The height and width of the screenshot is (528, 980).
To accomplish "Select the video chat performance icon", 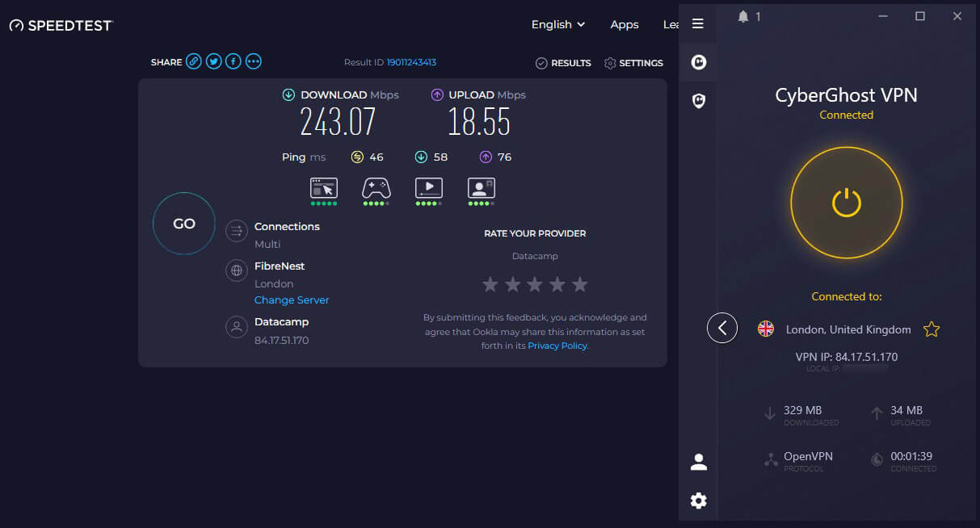I will (x=482, y=189).
